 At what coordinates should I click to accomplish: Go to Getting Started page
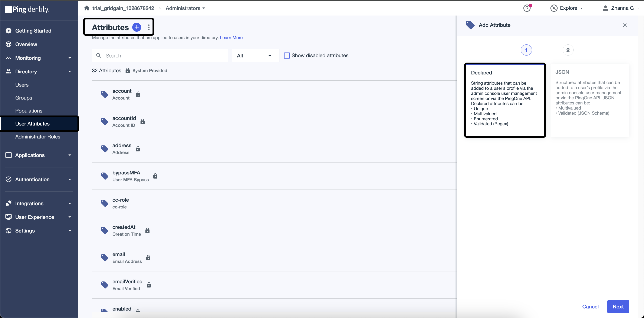[x=33, y=31]
